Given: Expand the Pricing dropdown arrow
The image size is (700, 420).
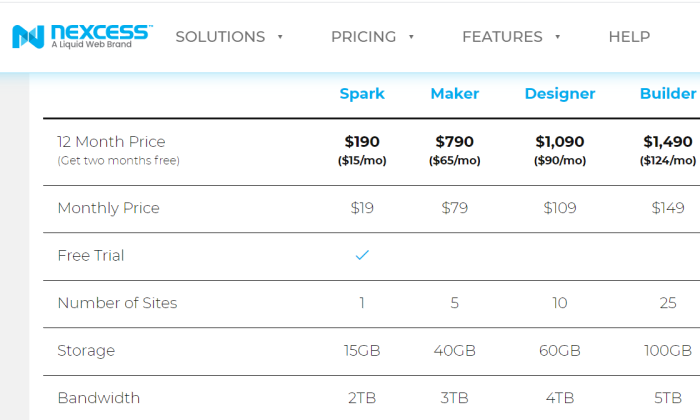Looking at the screenshot, I should (x=411, y=37).
